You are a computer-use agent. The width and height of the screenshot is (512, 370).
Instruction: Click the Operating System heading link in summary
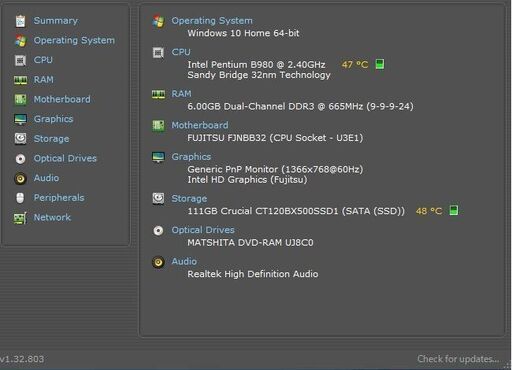pos(212,21)
